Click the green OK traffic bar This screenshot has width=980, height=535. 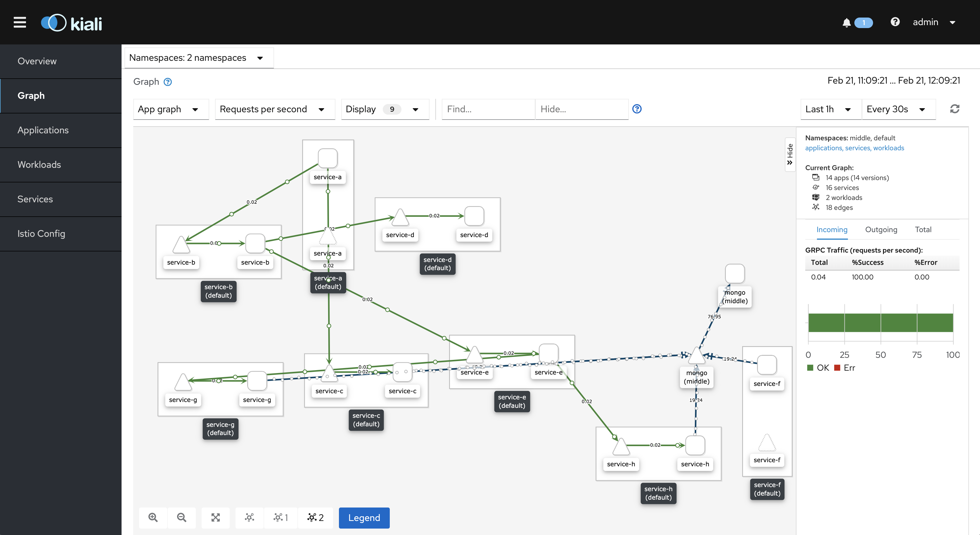tap(880, 323)
